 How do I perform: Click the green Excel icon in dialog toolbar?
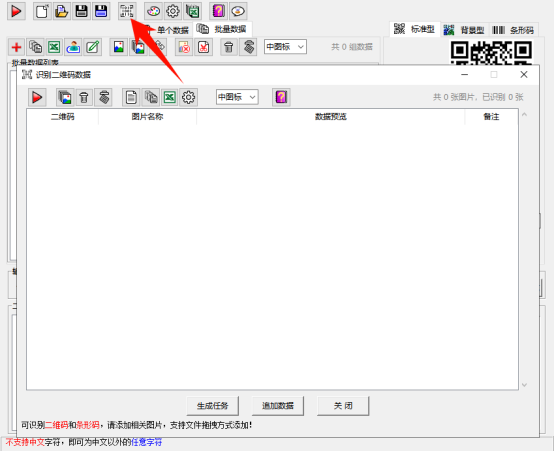coord(170,97)
